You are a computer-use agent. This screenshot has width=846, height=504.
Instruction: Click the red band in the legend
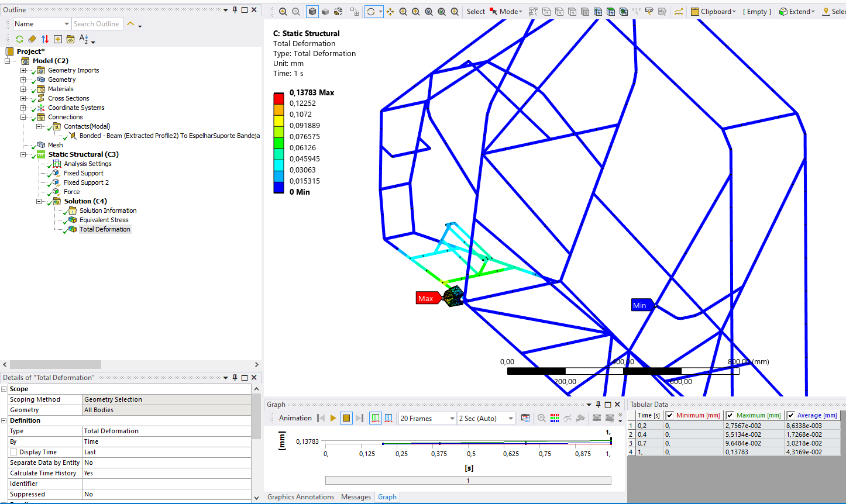(278, 98)
